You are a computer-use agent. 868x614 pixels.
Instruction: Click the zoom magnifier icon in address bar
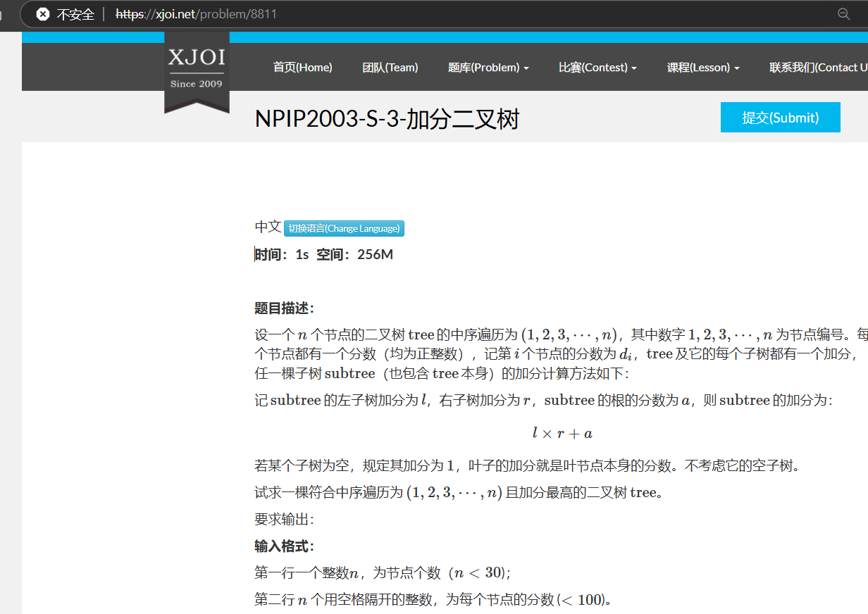click(x=843, y=14)
